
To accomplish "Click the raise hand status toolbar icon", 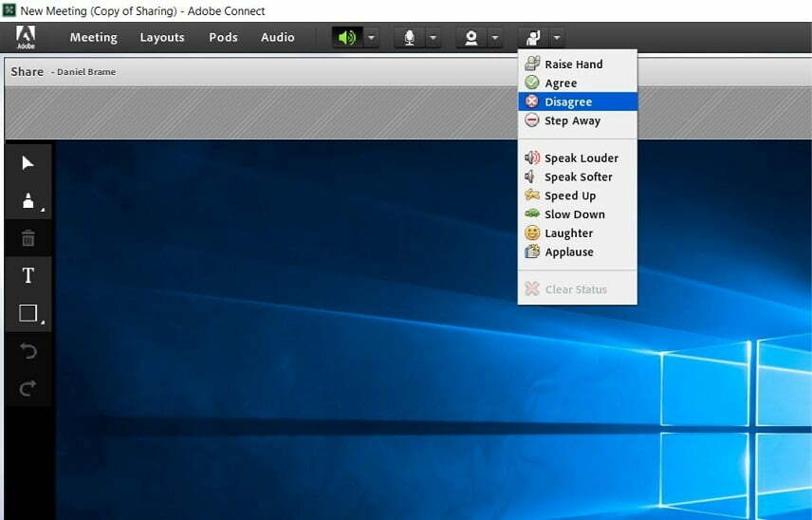I will pos(533,37).
